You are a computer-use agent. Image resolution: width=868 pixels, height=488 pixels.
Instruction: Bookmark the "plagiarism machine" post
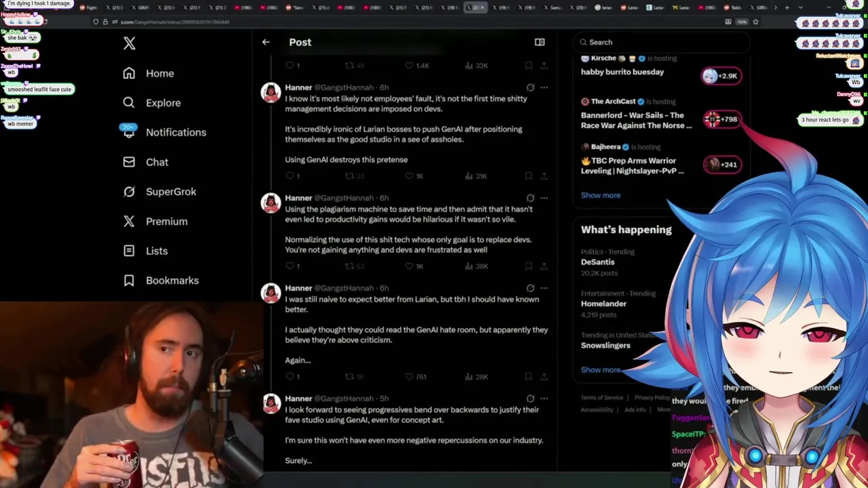(528, 266)
